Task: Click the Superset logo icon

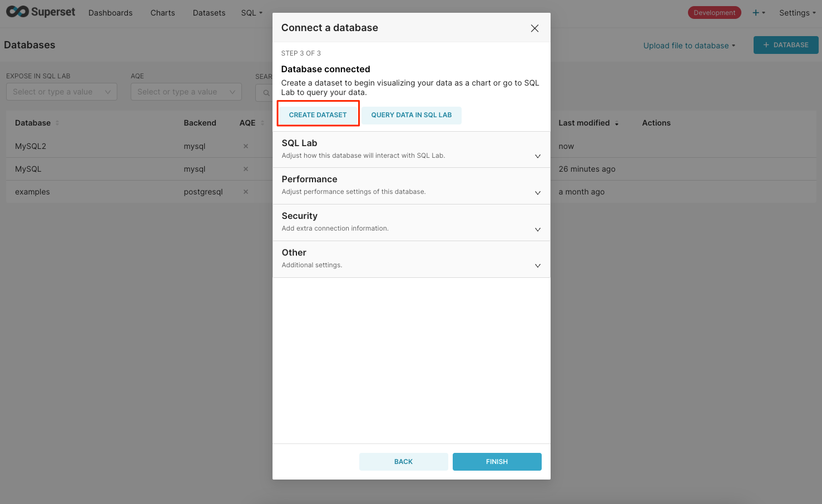Action: tap(17, 12)
